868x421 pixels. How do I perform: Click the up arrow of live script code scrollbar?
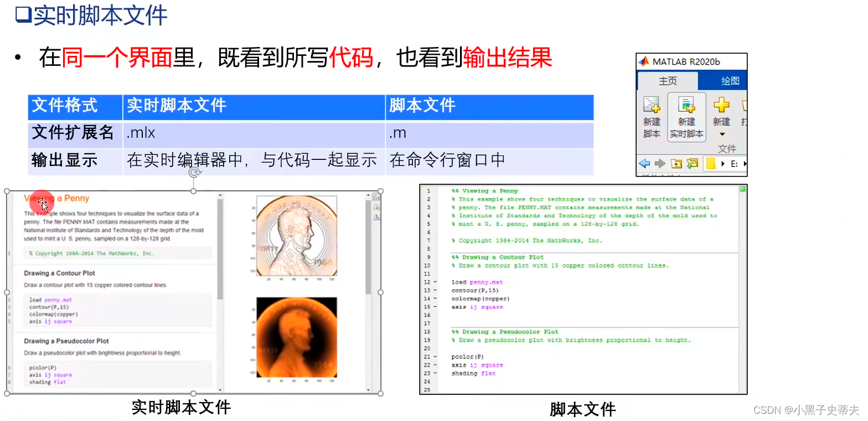220,195
